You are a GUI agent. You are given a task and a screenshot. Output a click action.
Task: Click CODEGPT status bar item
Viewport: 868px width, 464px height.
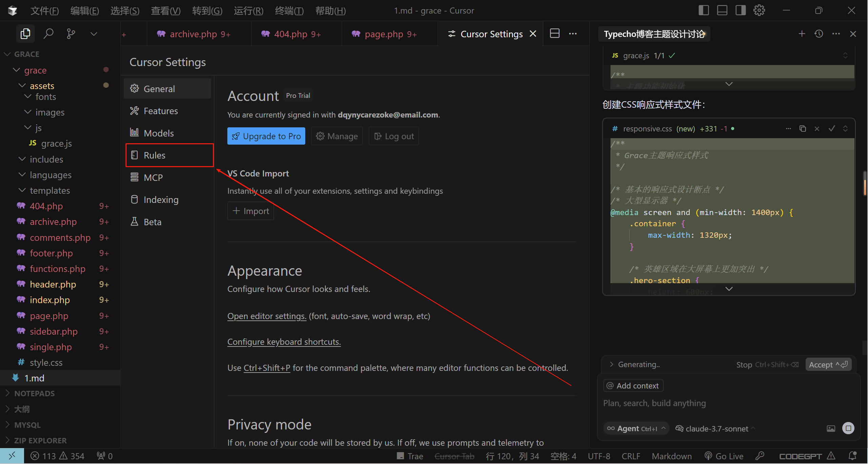pos(807,456)
